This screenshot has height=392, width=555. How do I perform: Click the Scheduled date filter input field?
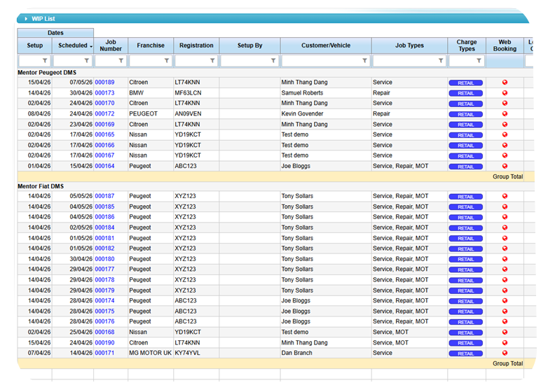68,62
